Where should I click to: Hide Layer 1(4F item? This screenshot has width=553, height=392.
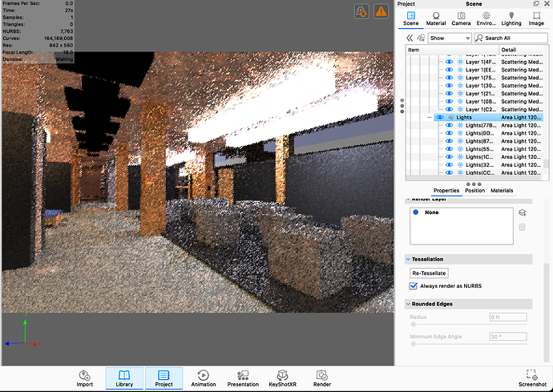point(449,62)
